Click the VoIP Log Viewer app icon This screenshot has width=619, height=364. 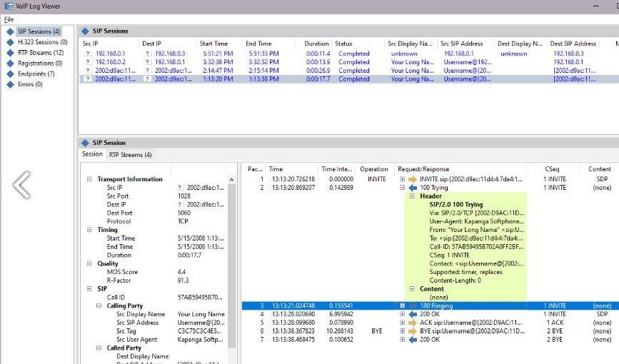click(x=8, y=6)
